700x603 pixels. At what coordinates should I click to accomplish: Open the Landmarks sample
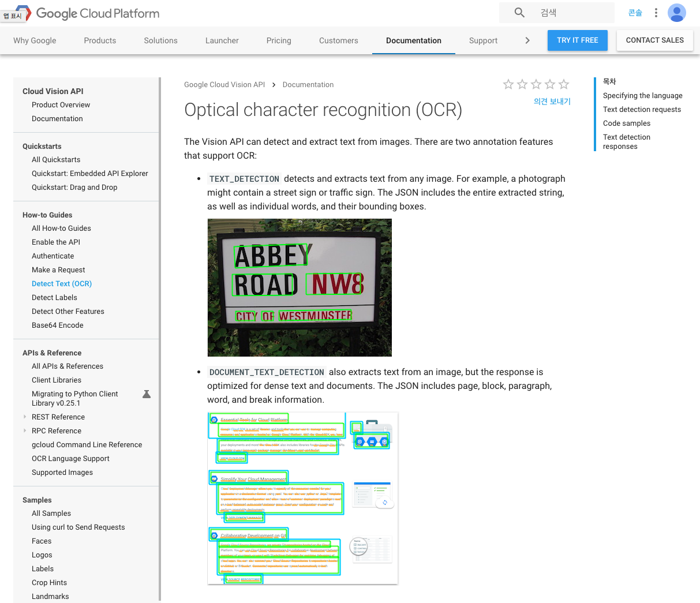pyautogui.click(x=50, y=597)
